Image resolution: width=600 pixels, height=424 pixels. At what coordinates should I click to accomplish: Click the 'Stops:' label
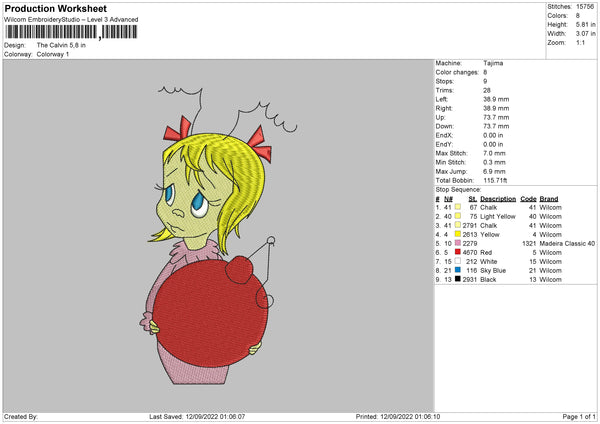pos(445,81)
